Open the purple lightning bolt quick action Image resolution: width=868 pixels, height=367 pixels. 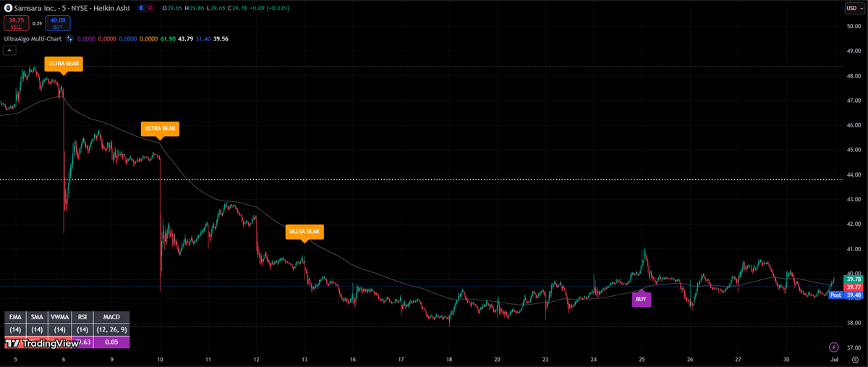pos(835,347)
